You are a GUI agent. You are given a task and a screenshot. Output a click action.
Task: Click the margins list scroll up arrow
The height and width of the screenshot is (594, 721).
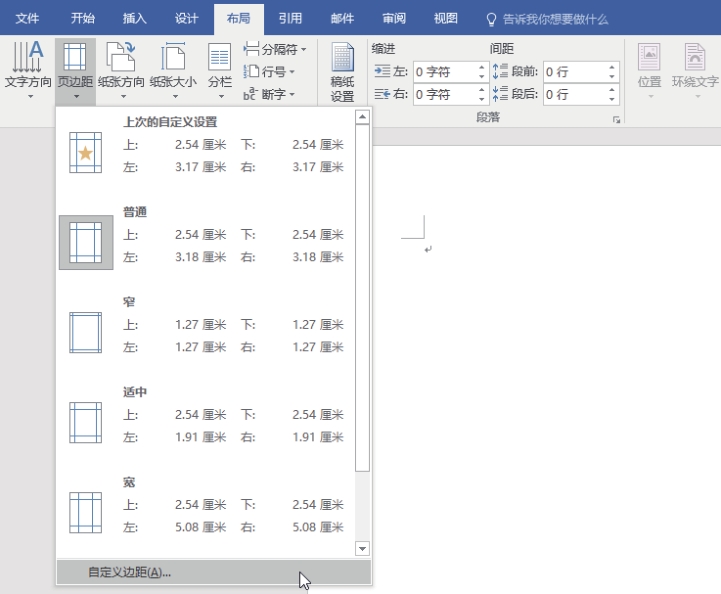point(362,117)
